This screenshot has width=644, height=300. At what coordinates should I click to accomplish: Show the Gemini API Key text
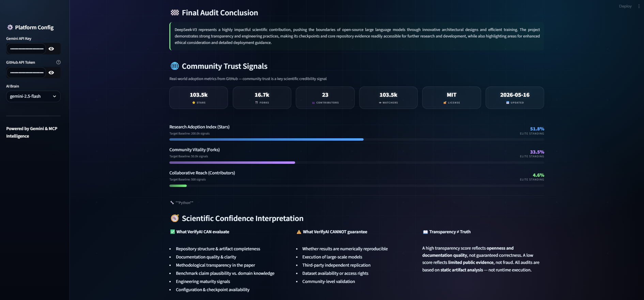51,49
